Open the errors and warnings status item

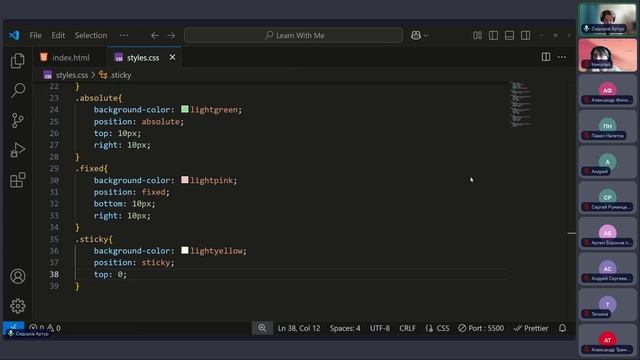[45, 328]
